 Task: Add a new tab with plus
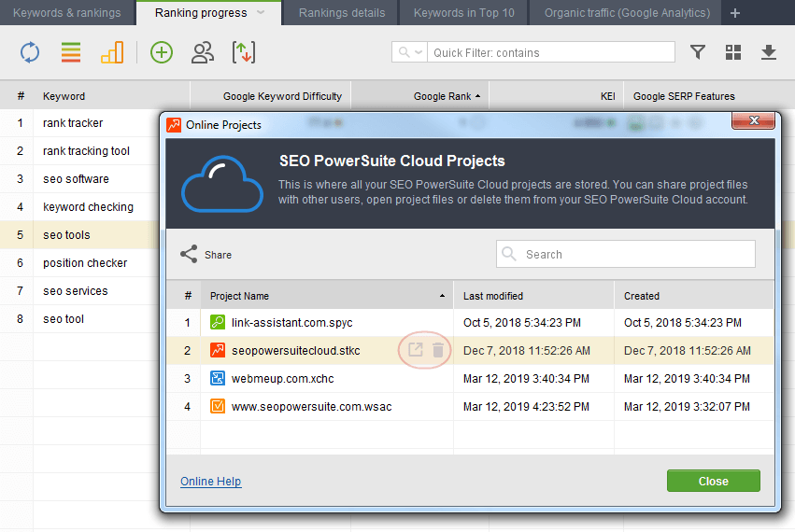tap(735, 13)
